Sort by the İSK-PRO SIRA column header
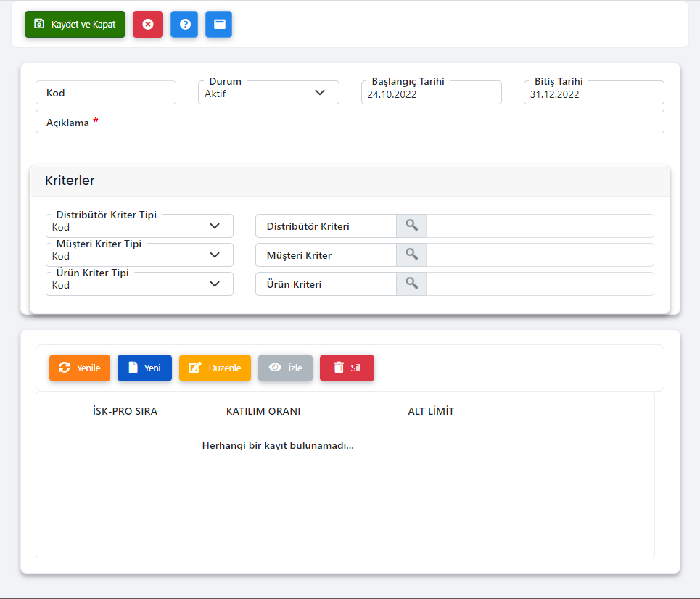 pyautogui.click(x=125, y=411)
